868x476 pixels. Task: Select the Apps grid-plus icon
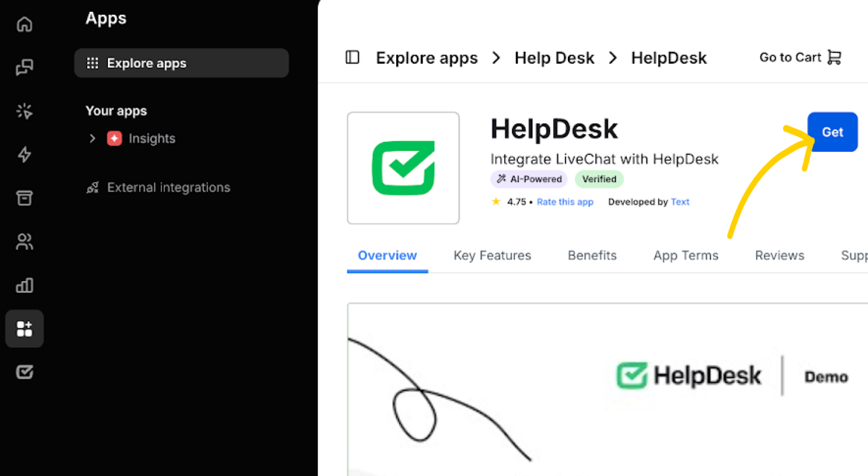(24, 329)
